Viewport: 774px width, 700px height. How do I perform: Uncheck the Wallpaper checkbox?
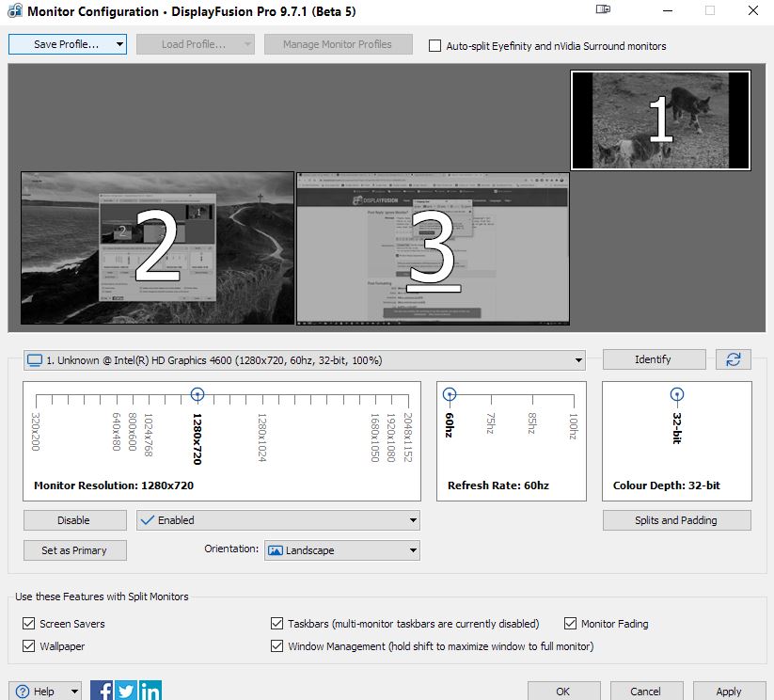point(28,646)
